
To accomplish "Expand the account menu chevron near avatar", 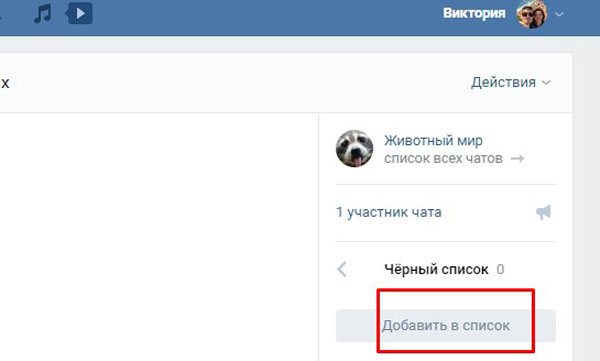I will [559, 15].
